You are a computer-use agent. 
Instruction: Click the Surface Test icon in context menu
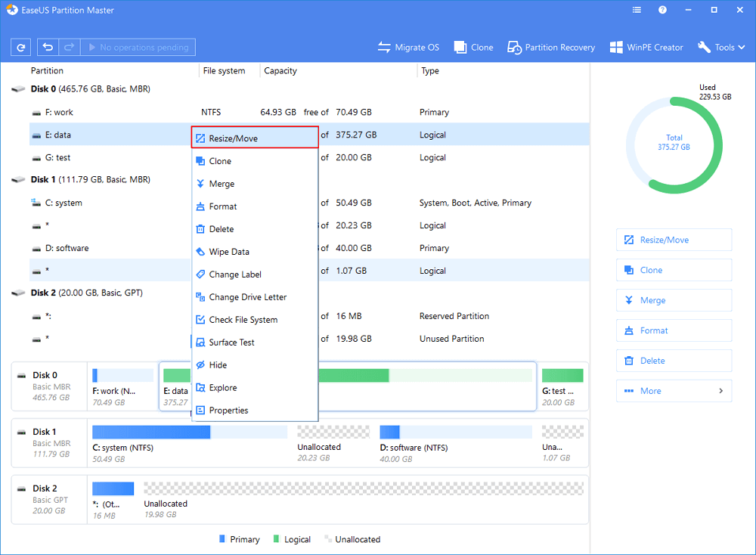(200, 343)
